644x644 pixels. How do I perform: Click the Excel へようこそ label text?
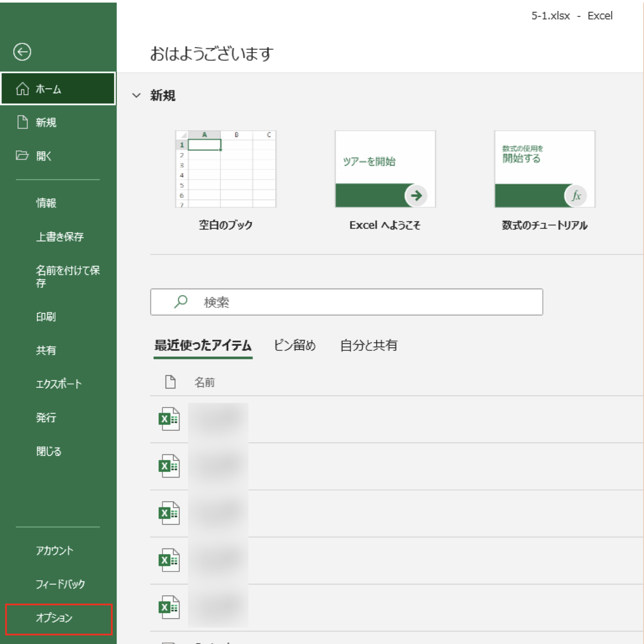pyautogui.click(x=385, y=225)
